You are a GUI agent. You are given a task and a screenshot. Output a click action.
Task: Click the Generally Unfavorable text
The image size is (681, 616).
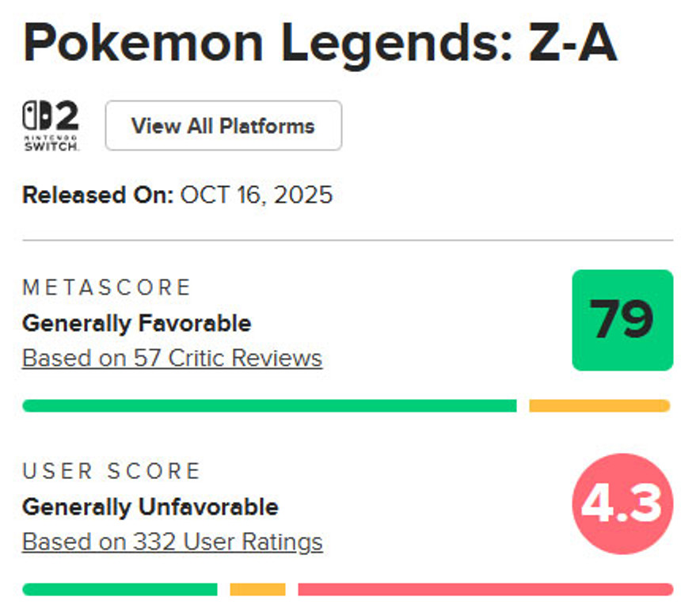pyautogui.click(x=150, y=507)
